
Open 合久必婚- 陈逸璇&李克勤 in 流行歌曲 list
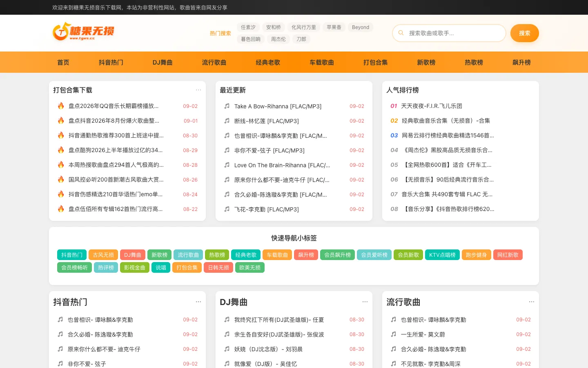coord(434,349)
